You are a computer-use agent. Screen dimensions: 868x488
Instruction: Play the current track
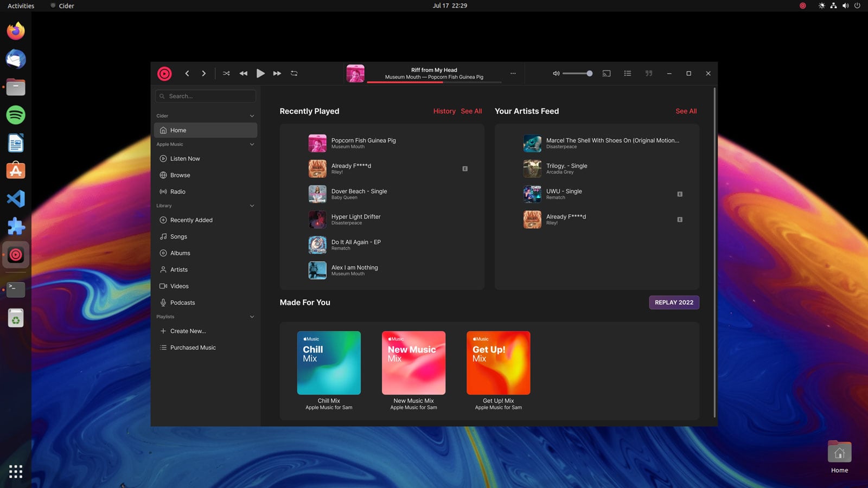pos(260,73)
